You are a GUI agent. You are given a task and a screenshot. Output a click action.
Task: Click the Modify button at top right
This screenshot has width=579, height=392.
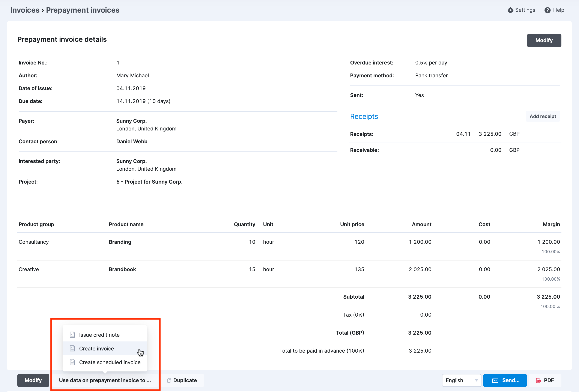pos(544,40)
